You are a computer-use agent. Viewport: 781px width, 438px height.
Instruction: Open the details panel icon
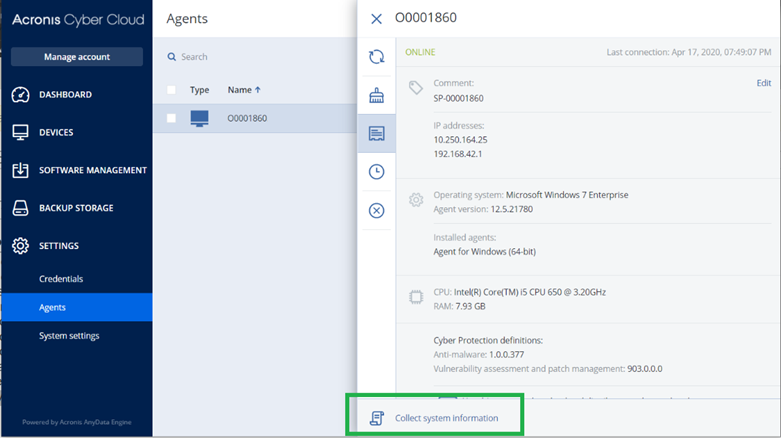tap(377, 134)
